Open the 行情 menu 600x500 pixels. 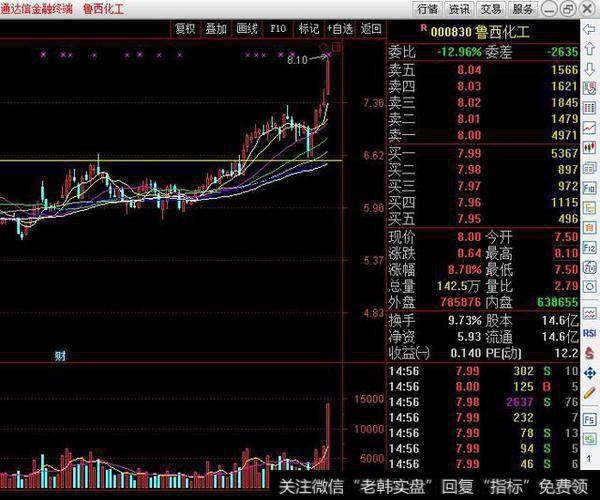[427, 9]
